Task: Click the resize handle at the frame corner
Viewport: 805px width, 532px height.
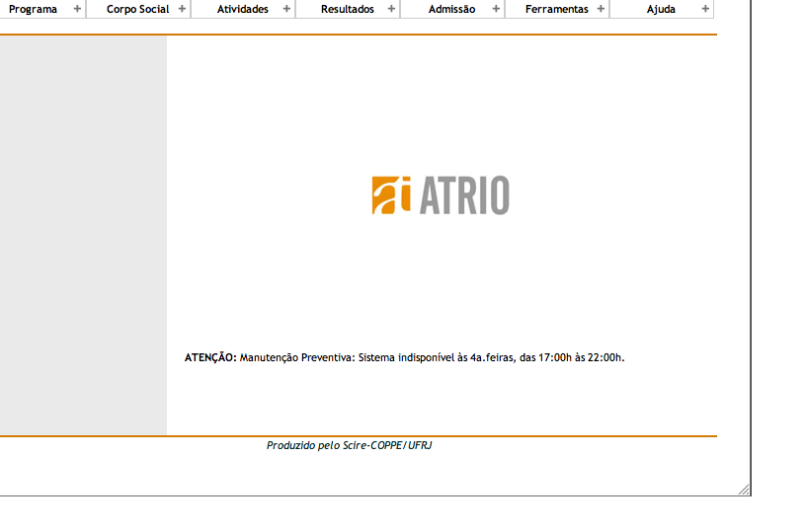Action: click(744, 489)
